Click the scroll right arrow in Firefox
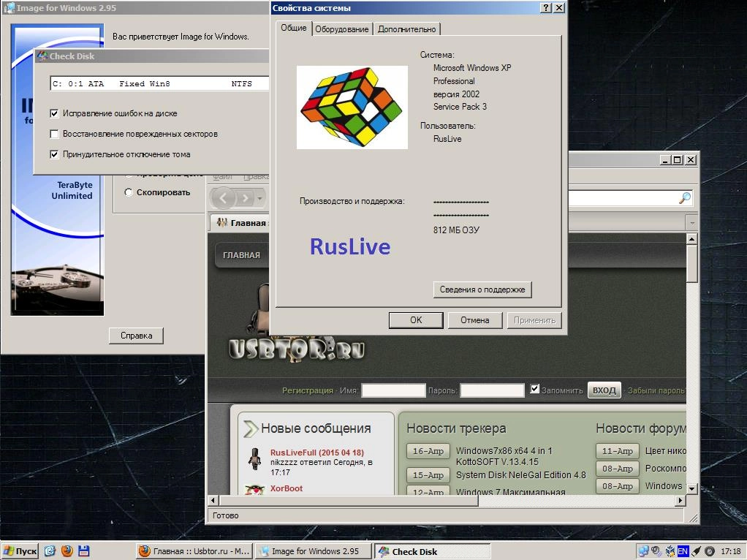This screenshot has width=747, height=560. pos(680,501)
